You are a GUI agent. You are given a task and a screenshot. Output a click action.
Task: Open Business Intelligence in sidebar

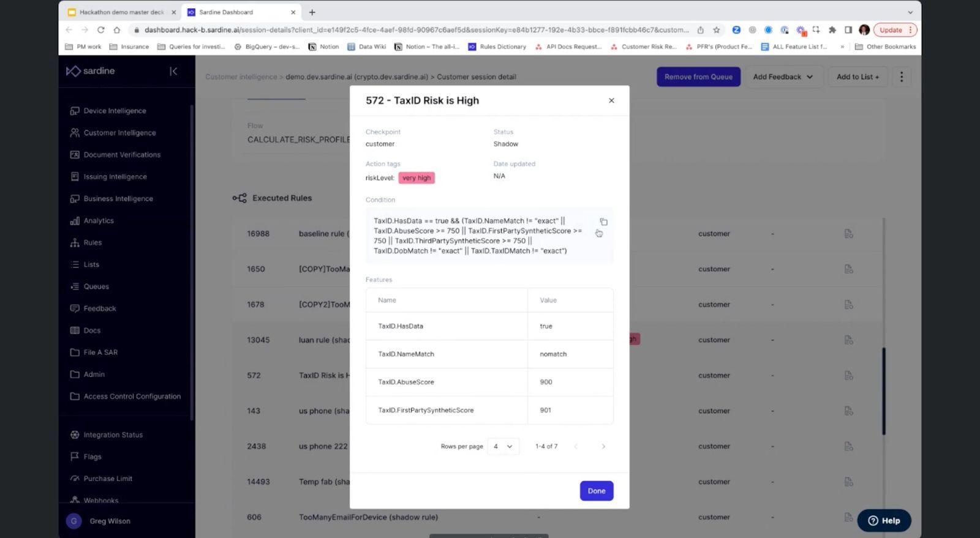tap(118, 199)
